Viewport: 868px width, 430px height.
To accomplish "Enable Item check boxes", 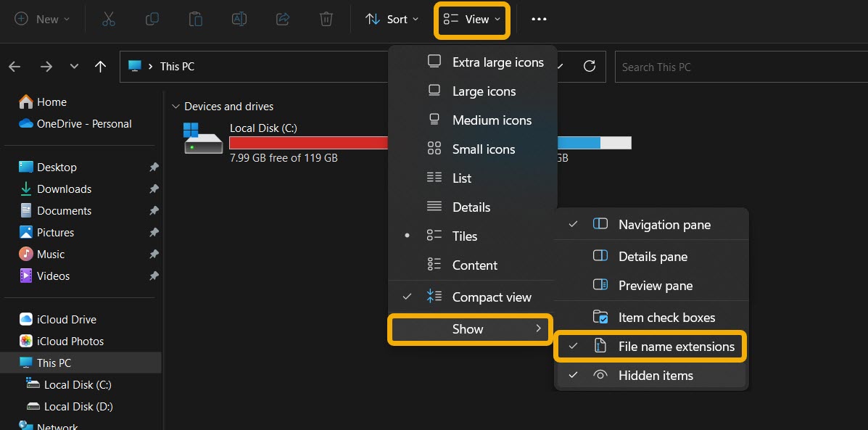I will click(666, 317).
